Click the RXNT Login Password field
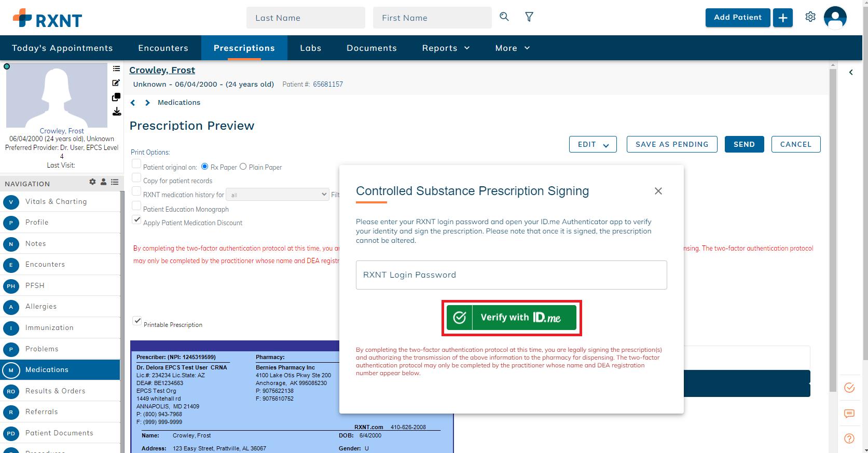 tap(512, 275)
